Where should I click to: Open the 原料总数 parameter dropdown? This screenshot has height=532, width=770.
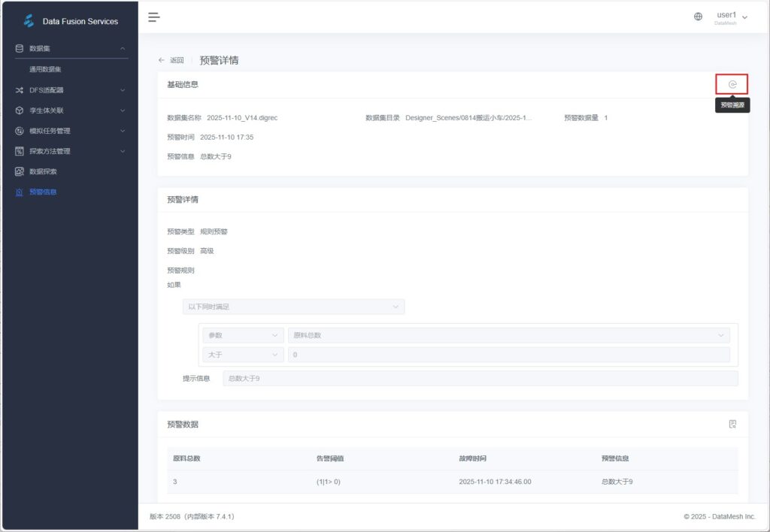508,335
